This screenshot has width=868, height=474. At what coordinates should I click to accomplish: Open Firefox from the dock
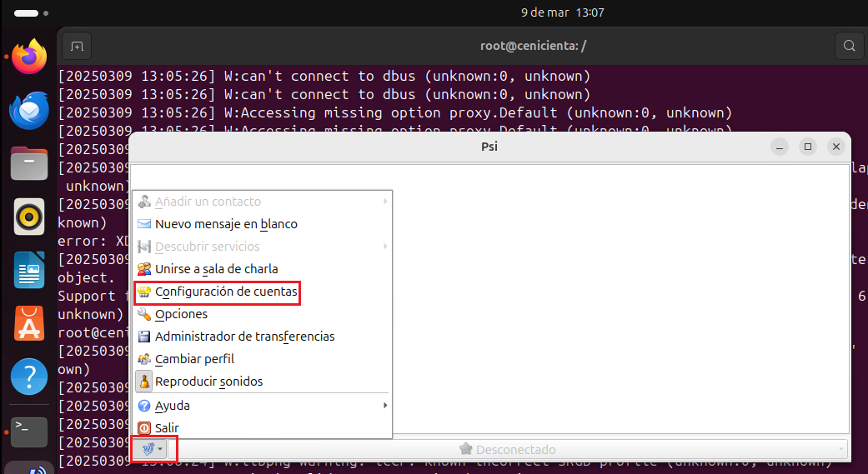(x=29, y=57)
